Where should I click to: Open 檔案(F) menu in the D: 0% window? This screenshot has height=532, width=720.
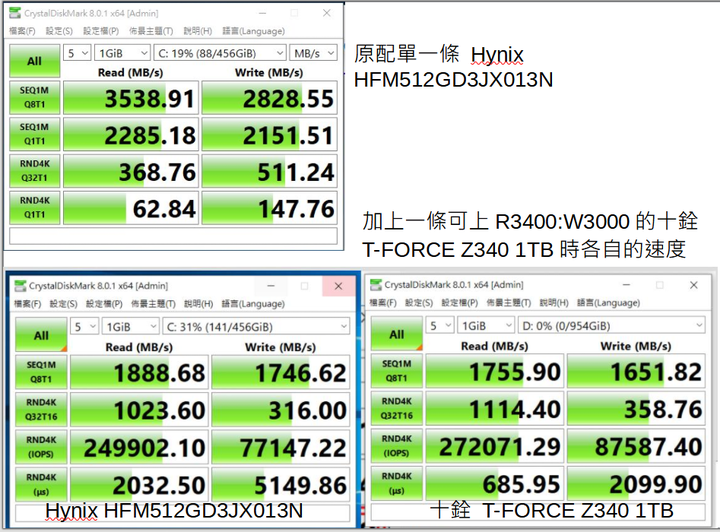(383, 303)
